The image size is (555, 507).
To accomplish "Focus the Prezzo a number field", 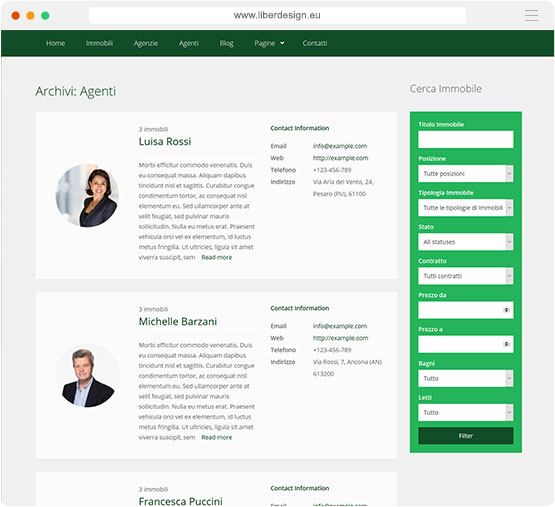I will coord(465,344).
